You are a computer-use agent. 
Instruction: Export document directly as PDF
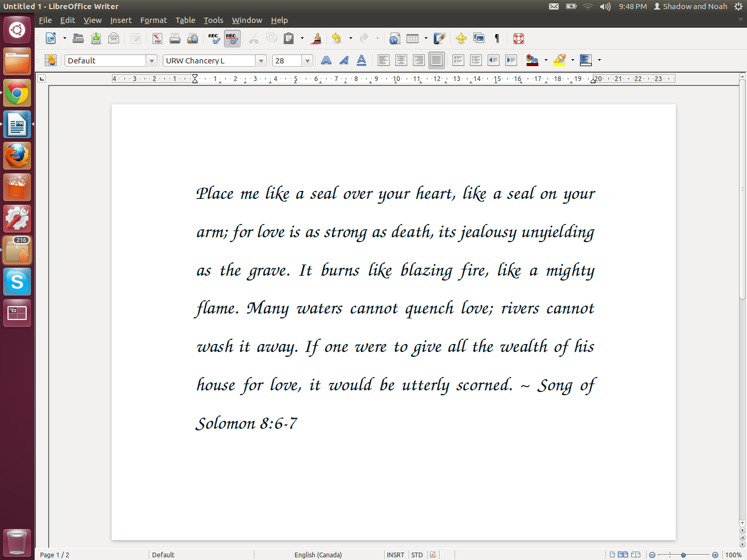[x=157, y=38]
